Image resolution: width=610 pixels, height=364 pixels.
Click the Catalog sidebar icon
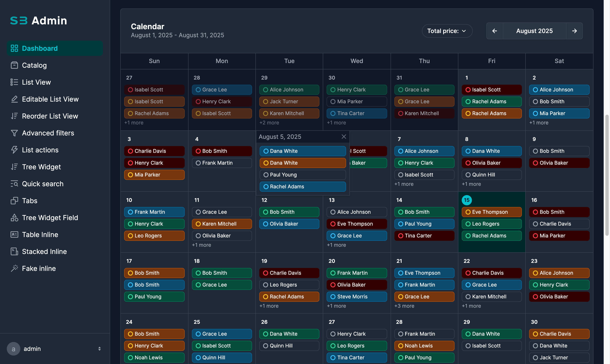tap(14, 65)
